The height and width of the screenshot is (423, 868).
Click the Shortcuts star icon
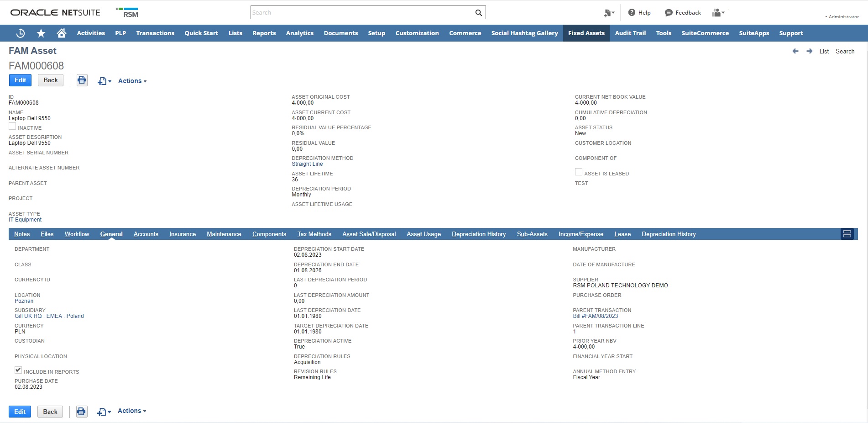click(x=41, y=33)
